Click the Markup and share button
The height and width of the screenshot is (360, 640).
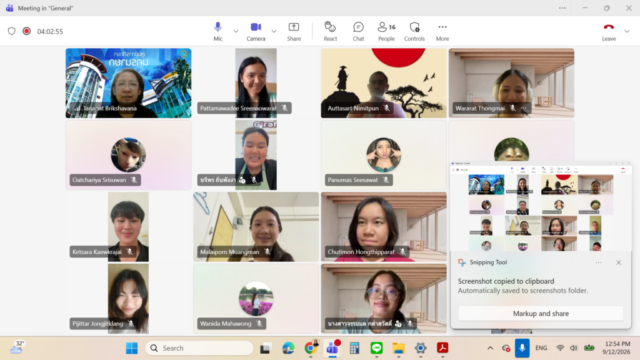(x=541, y=313)
